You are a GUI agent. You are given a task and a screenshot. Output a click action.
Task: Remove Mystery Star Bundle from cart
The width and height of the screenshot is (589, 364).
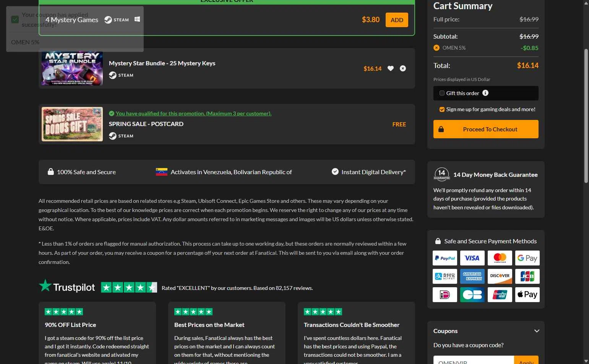click(403, 68)
